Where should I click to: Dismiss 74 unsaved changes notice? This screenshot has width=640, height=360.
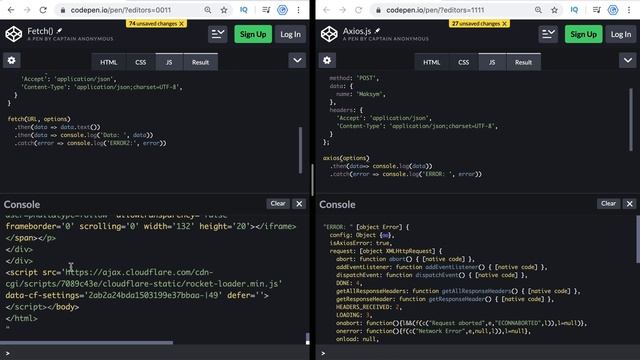click(x=182, y=24)
